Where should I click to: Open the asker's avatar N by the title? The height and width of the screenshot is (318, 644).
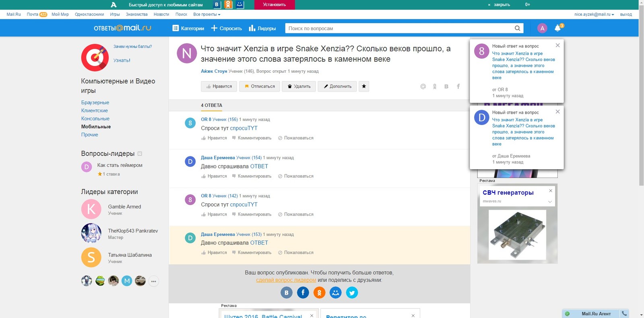187,53
